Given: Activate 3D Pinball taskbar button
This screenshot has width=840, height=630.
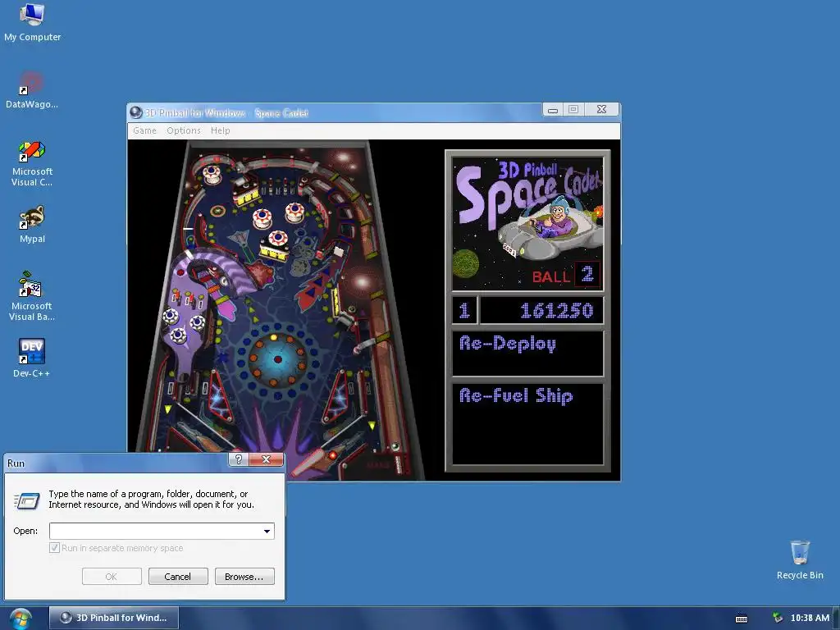Looking at the screenshot, I should pos(114,618).
